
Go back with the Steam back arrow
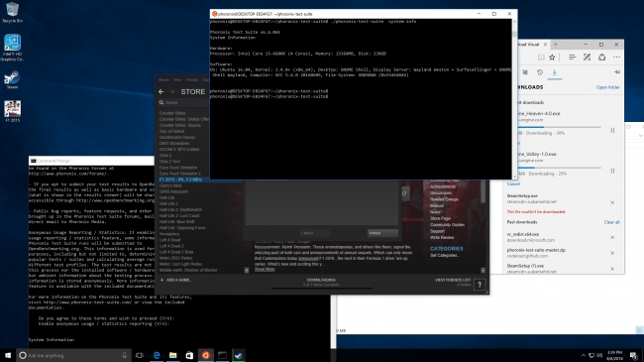(x=161, y=91)
